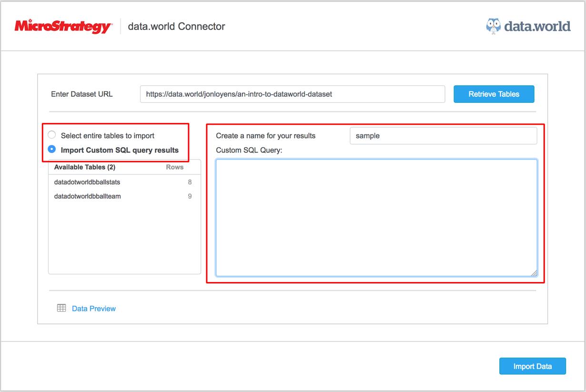Select the datadotworldbballteam table
586x392 pixels.
tap(88, 196)
